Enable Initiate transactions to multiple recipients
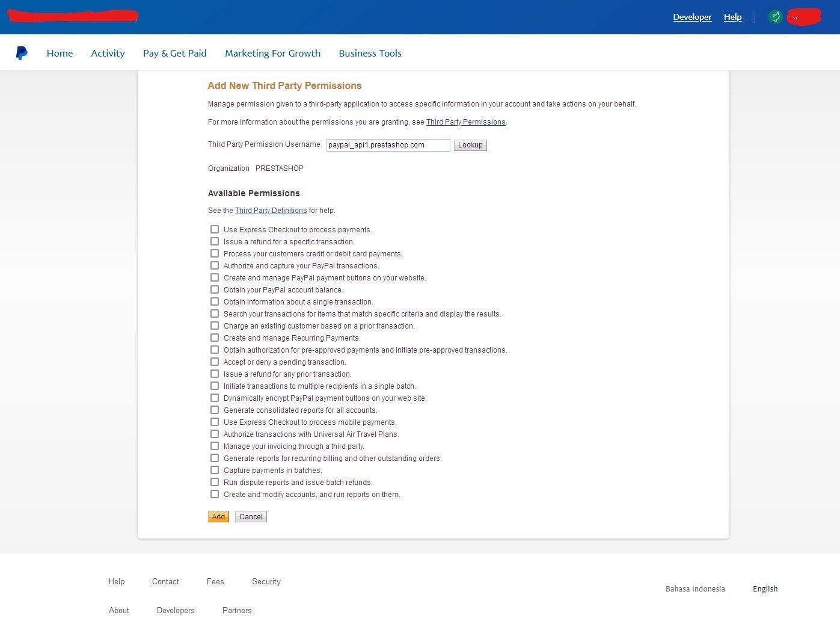This screenshot has height=630, width=840. click(x=215, y=386)
